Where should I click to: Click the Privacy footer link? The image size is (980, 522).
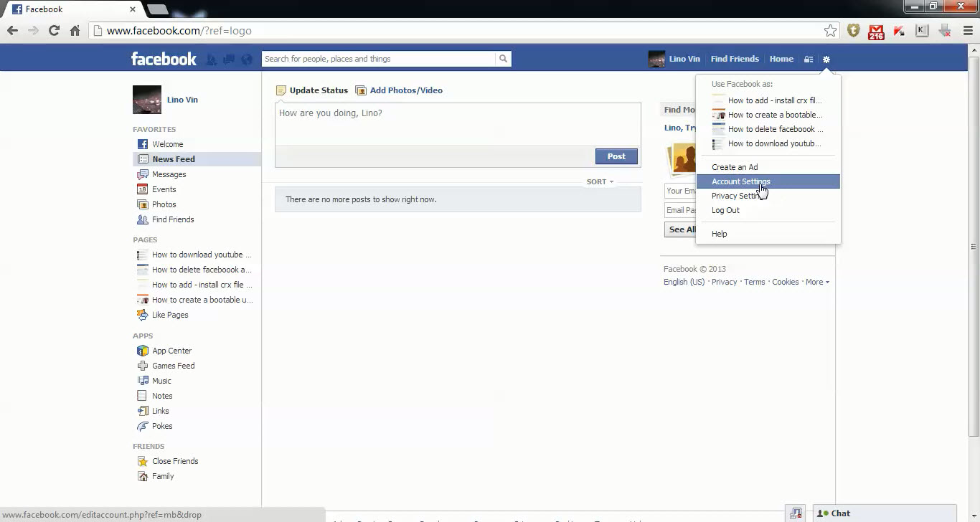point(724,282)
